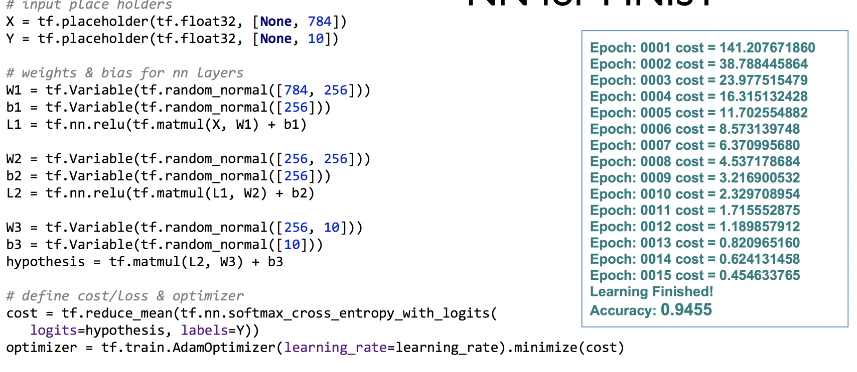
Task: Select the b1 variable line
Action: click(169, 107)
